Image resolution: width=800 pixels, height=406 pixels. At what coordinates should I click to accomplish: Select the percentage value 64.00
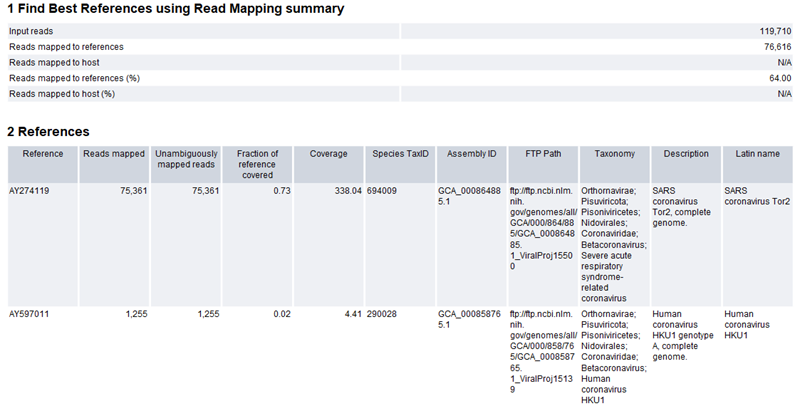pos(780,78)
